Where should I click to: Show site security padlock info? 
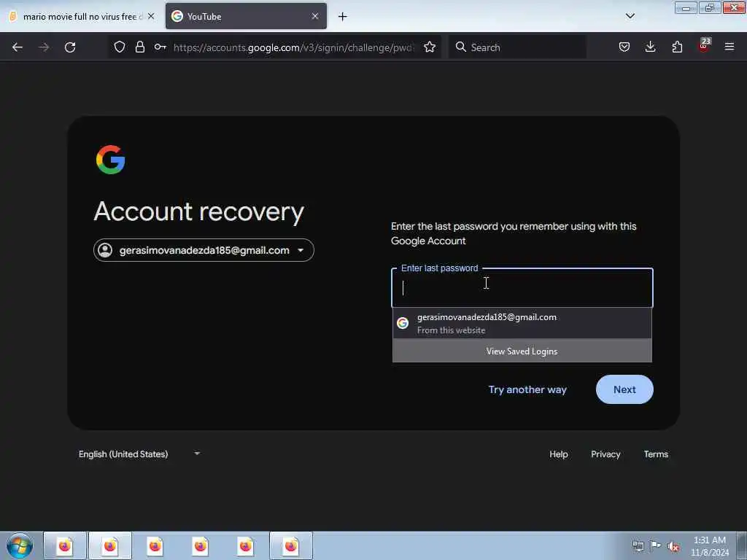pyautogui.click(x=139, y=47)
